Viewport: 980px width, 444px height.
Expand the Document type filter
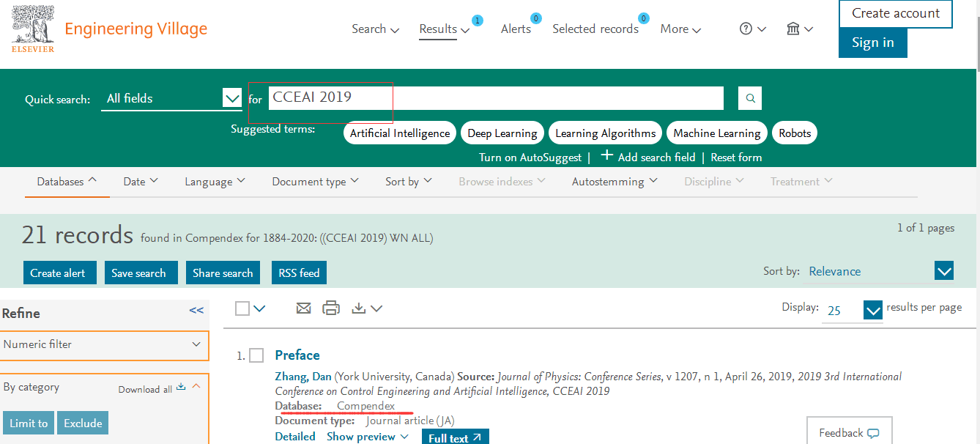tap(315, 181)
